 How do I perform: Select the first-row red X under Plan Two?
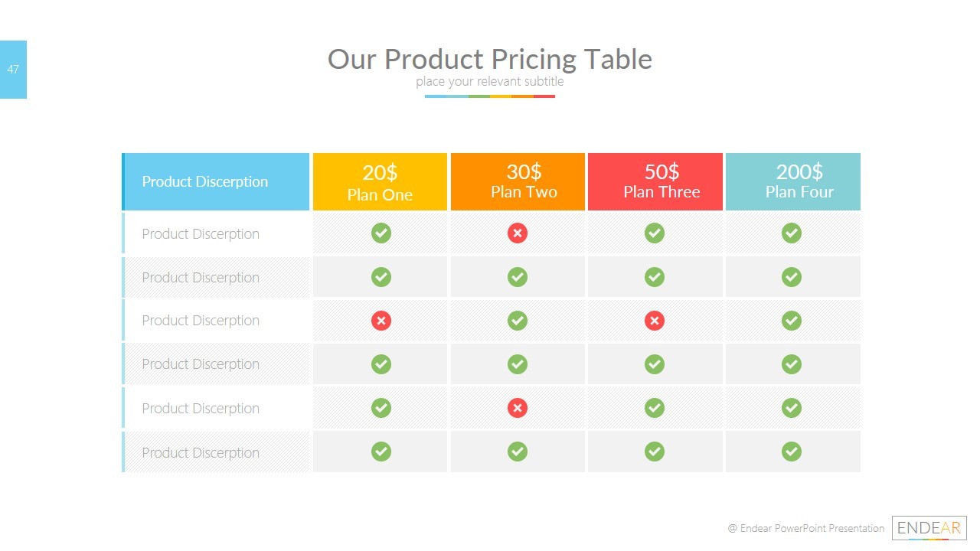click(518, 233)
